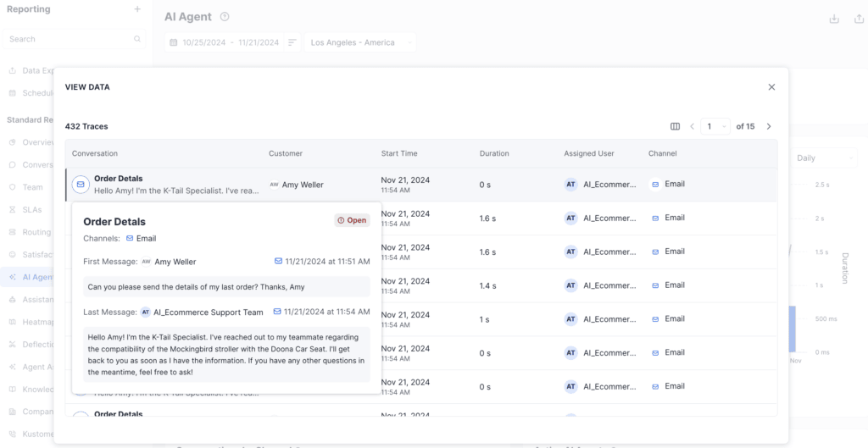Open the SLAs report in sidebar
Image resolution: width=868 pixels, height=448 pixels.
[x=31, y=209]
